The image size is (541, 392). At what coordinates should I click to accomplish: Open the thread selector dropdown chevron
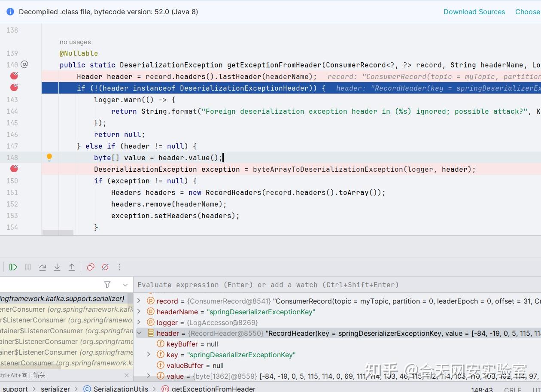[x=125, y=285]
